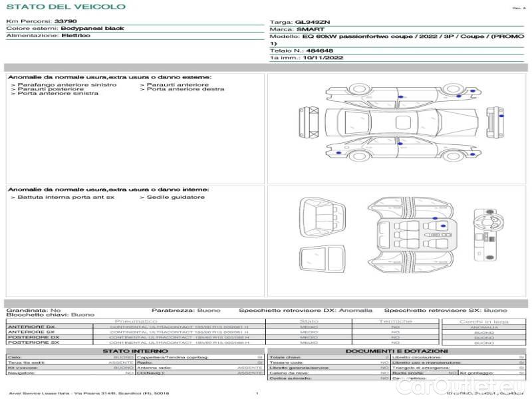Click the DOCUMENTI E DOTAZIONI header

[x=396, y=351]
